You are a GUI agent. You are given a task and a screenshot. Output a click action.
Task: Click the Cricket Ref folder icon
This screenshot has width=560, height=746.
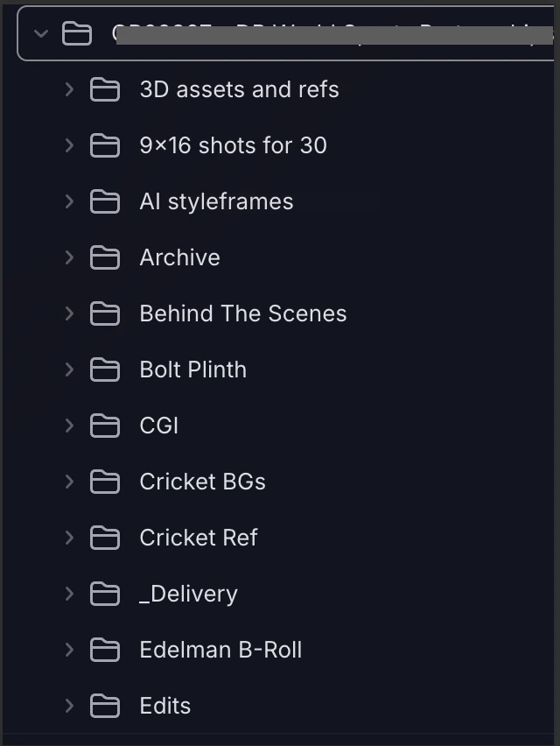105,538
